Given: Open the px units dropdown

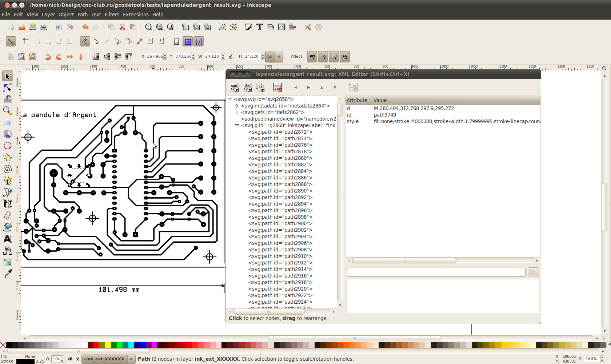Looking at the screenshot, I should pyautogui.click(x=279, y=57).
